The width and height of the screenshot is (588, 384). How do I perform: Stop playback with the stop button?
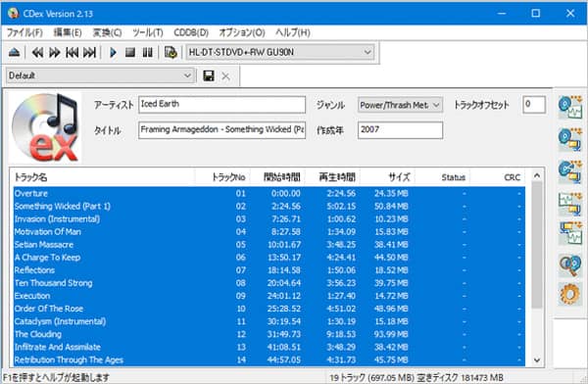click(x=130, y=52)
